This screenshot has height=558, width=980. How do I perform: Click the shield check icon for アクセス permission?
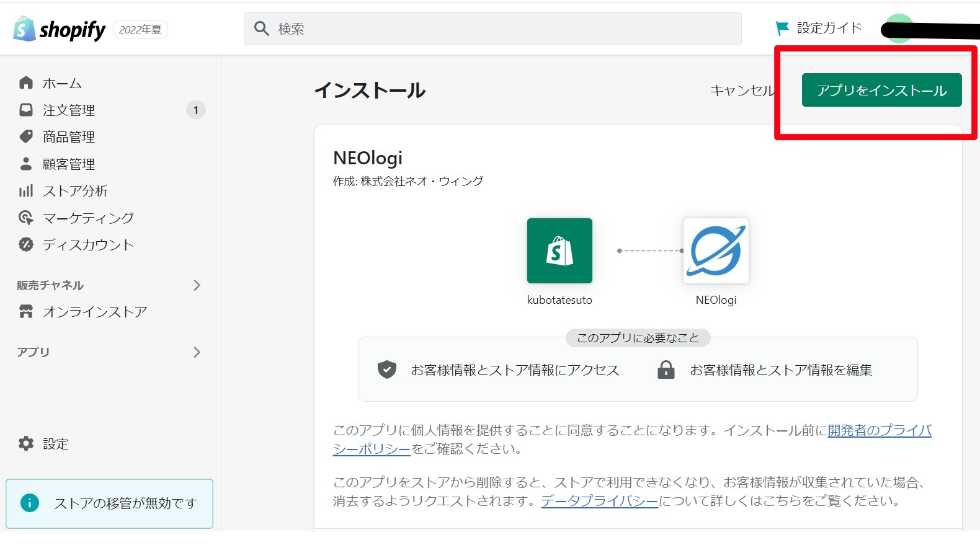click(x=387, y=370)
